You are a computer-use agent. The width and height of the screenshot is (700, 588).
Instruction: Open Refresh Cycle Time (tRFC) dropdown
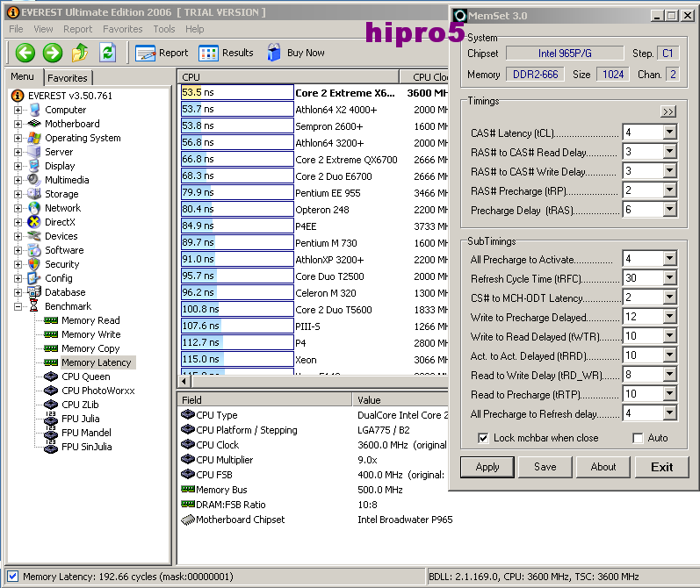(669, 278)
